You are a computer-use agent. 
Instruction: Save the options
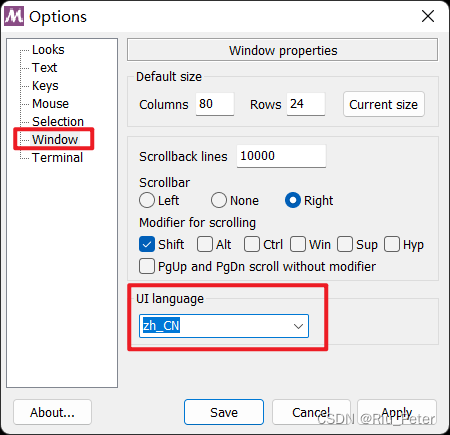(x=224, y=412)
